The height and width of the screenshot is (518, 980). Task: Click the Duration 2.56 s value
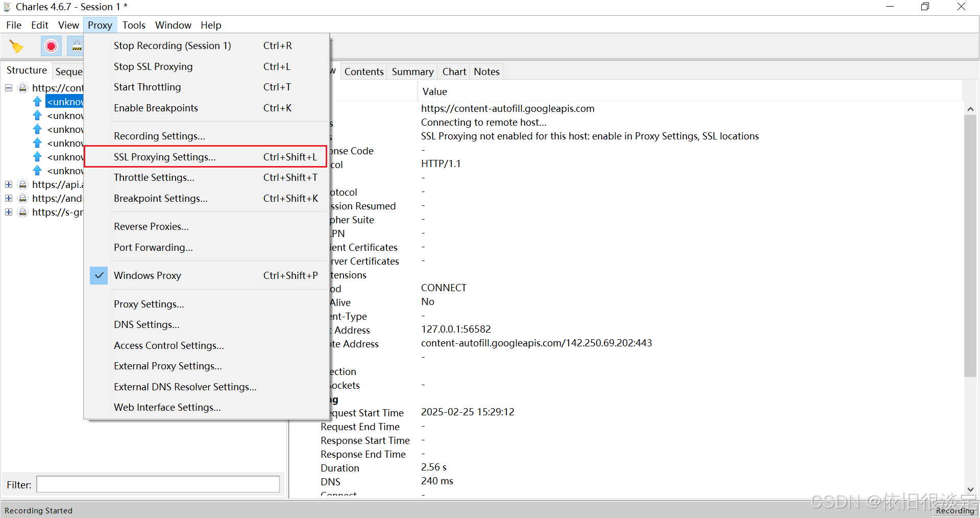[434, 467]
